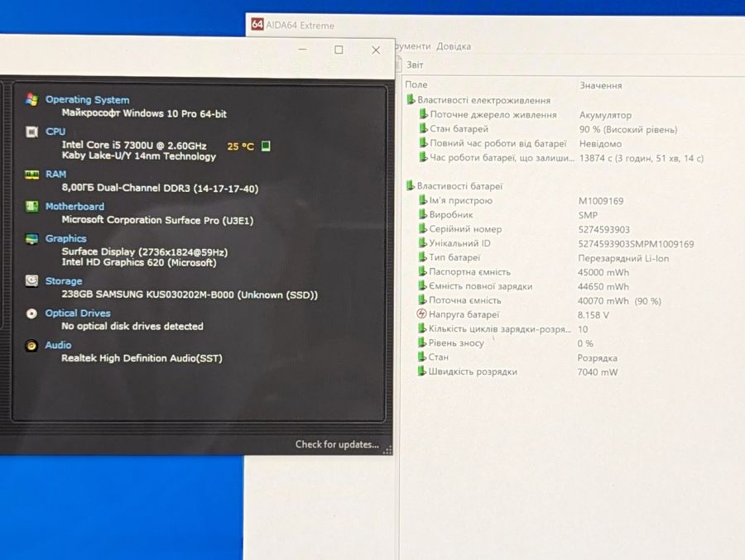Select the 8.158 V voltage value
The width and height of the screenshot is (745, 560).
[x=593, y=315]
